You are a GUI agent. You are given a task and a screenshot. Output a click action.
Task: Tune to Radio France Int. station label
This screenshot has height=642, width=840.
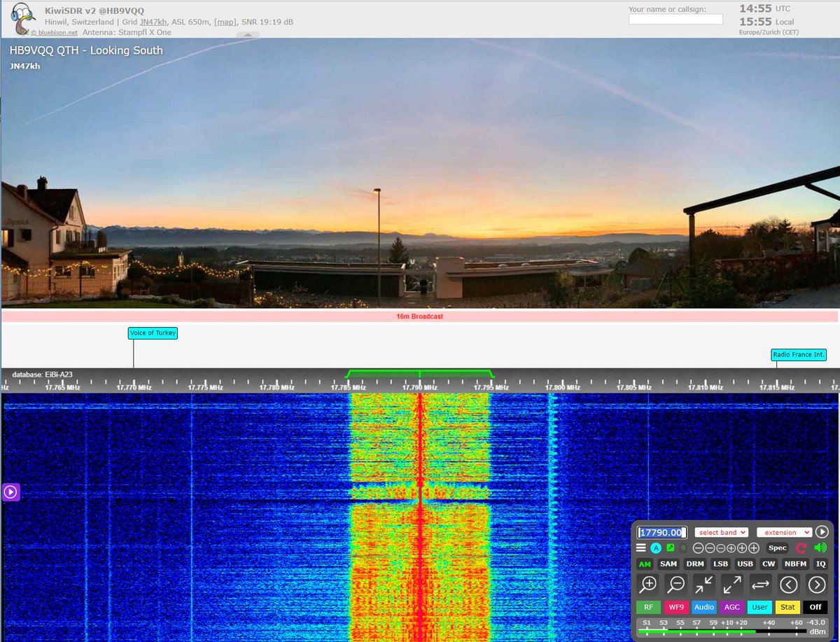(x=799, y=355)
